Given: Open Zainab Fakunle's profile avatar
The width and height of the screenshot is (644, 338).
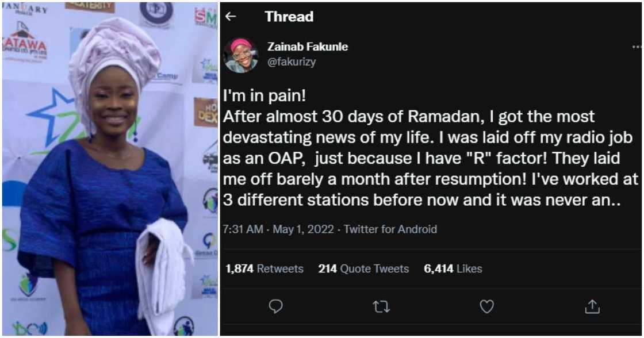Looking at the screenshot, I should [x=241, y=55].
